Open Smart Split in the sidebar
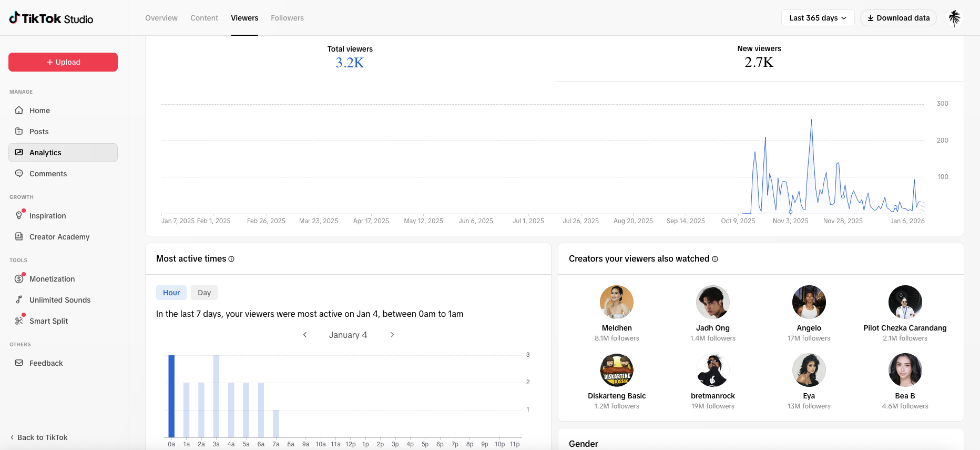The height and width of the screenshot is (450, 980). 63,321
